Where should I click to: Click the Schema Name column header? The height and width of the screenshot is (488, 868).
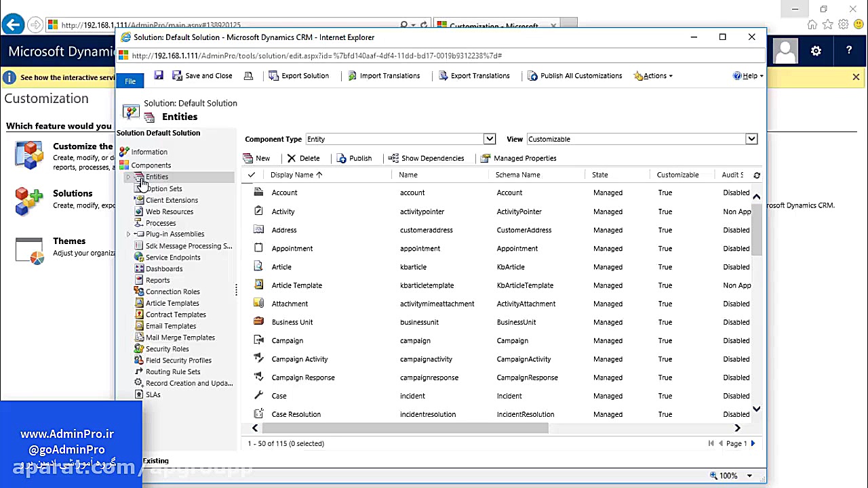click(x=517, y=175)
